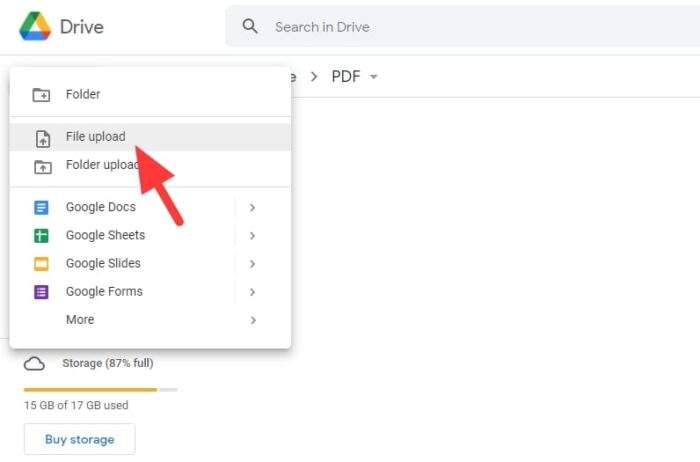Screen dimensions: 700x462
Task: Click the search magnifier icon
Action: (250, 26)
